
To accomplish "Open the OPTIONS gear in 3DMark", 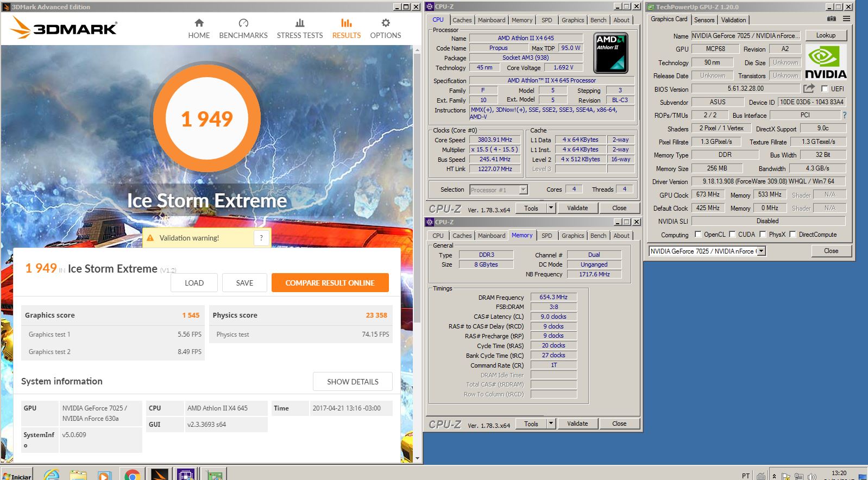I will 386,23.
